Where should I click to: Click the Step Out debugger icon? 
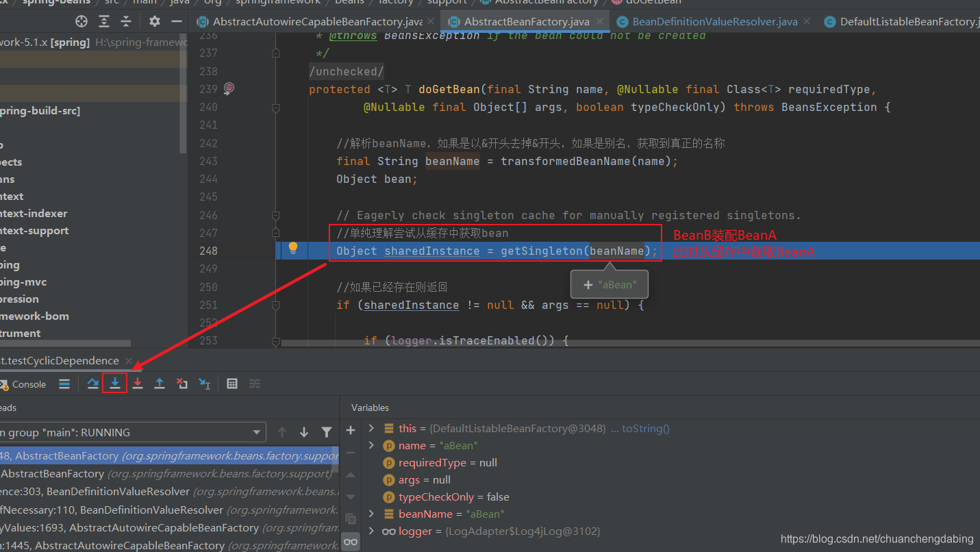click(160, 384)
